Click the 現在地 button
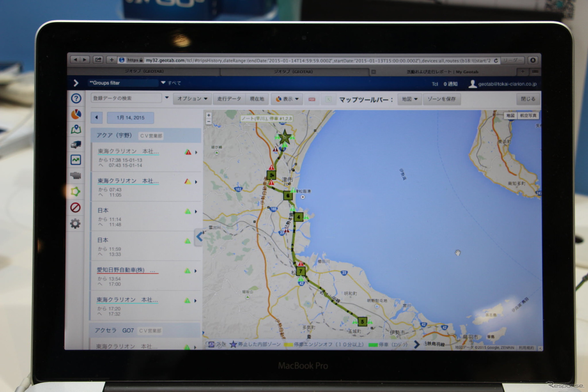This screenshot has width=588, height=392. [x=257, y=99]
